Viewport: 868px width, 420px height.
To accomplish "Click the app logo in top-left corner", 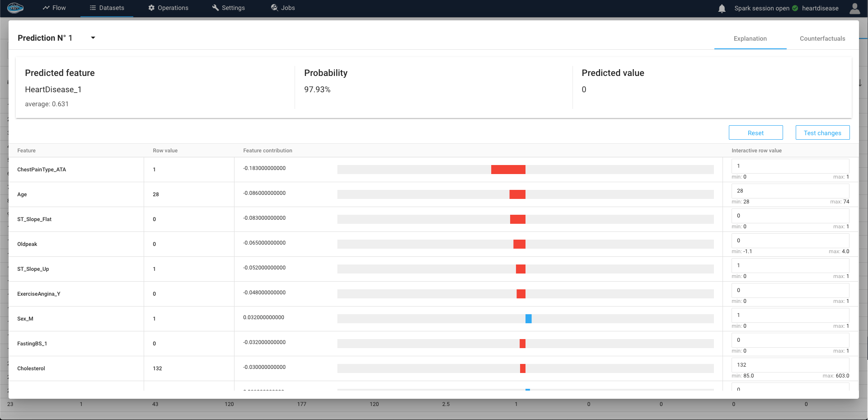I will tap(15, 8).
